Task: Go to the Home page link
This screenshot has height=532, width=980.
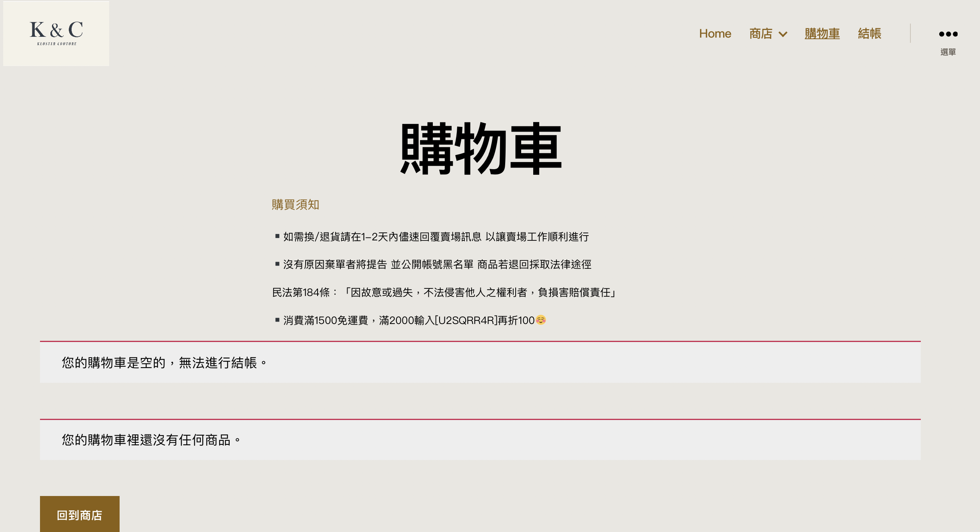Action: point(715,34)
